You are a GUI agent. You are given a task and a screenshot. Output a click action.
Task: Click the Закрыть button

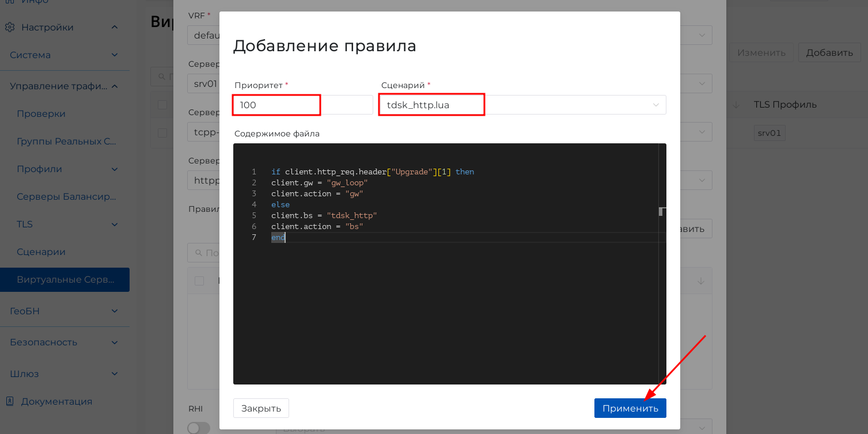[x=261, y=408]
